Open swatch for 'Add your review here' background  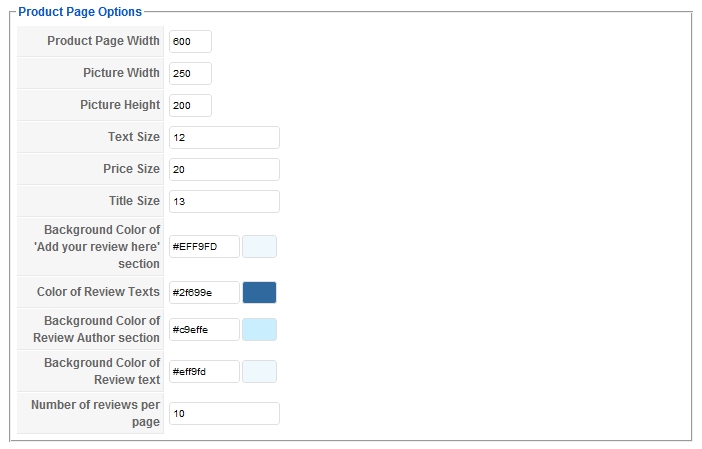pos(259,247)
